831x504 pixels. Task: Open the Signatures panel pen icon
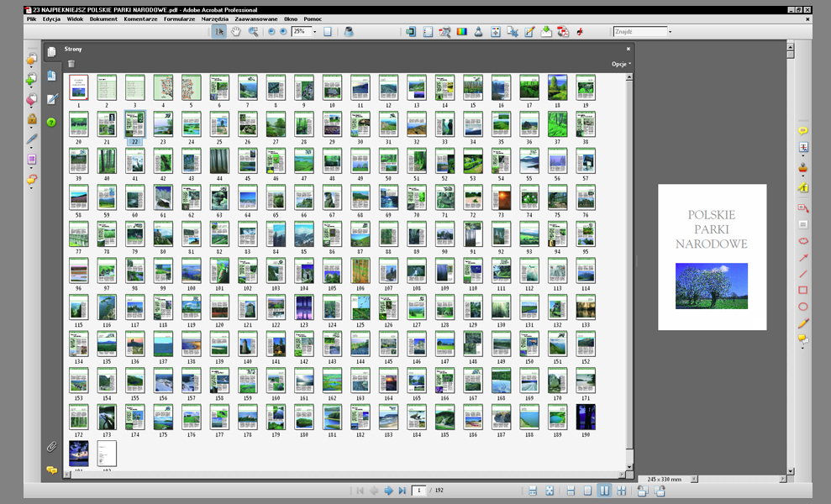tap(51, 99)
